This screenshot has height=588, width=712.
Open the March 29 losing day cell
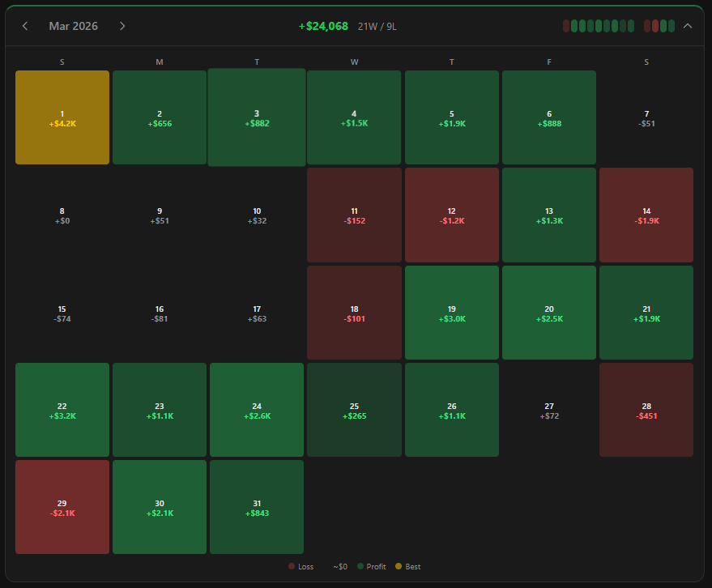(x=62, y=507)
